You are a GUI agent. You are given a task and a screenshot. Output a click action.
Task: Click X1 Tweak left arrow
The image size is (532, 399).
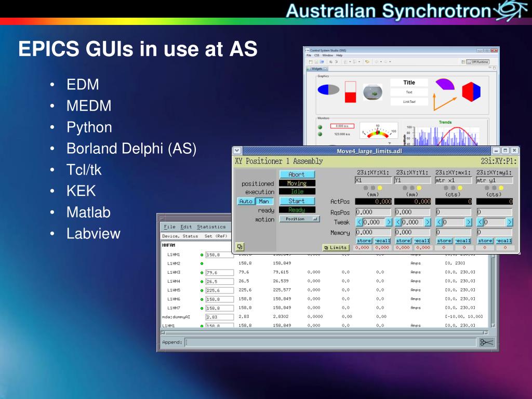tap(360, 222)
